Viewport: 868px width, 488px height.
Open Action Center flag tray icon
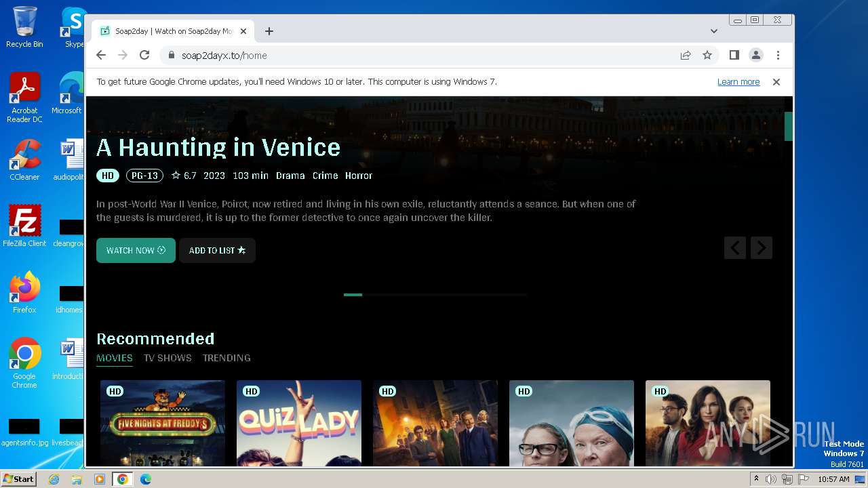tap(804, 479)
